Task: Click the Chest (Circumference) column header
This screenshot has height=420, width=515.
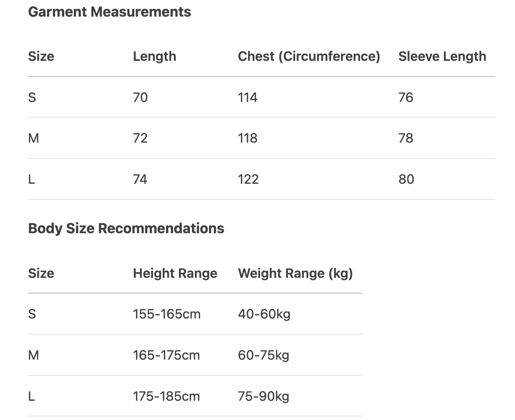Action: click(309, 56)
